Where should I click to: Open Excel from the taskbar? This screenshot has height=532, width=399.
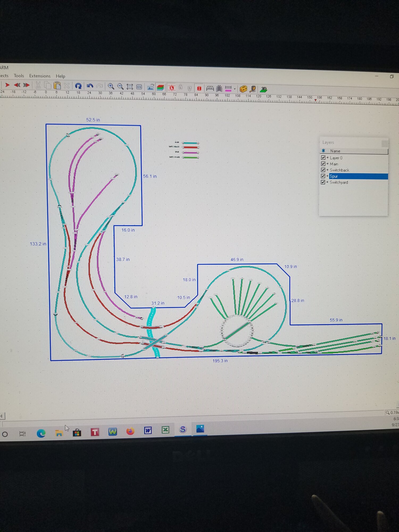coord(165,430)
